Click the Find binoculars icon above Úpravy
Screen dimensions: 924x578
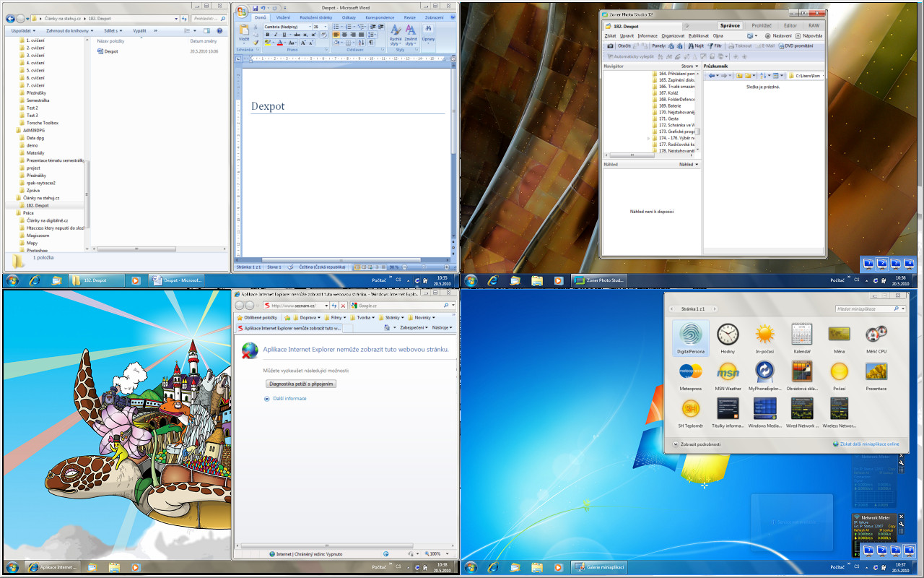click(428, 28)
